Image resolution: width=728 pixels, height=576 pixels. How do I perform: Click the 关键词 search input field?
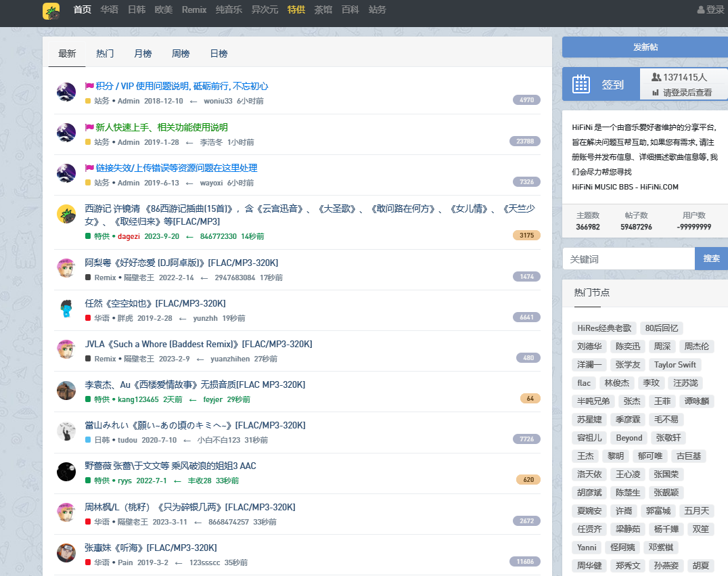click(x=628, y=259)
